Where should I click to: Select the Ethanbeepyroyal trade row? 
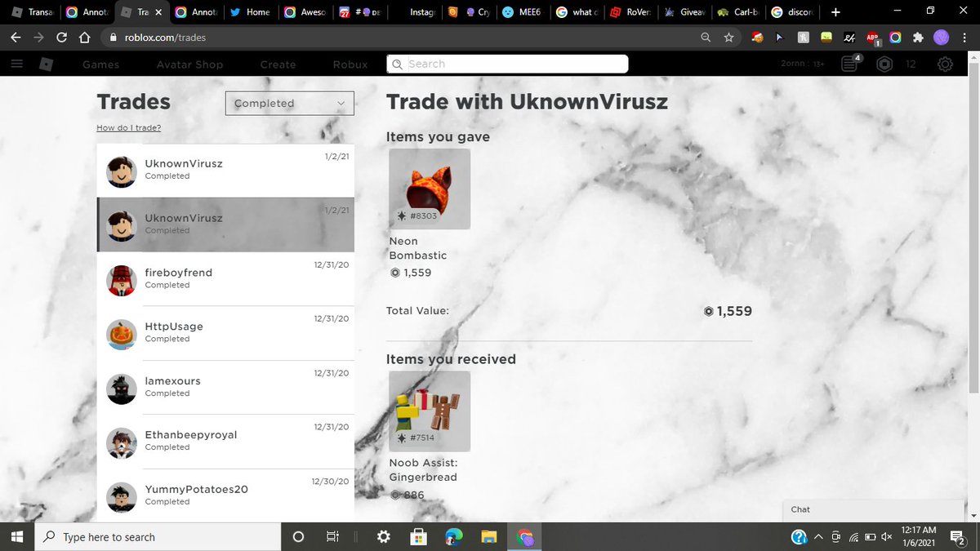(x=225, y=442)
